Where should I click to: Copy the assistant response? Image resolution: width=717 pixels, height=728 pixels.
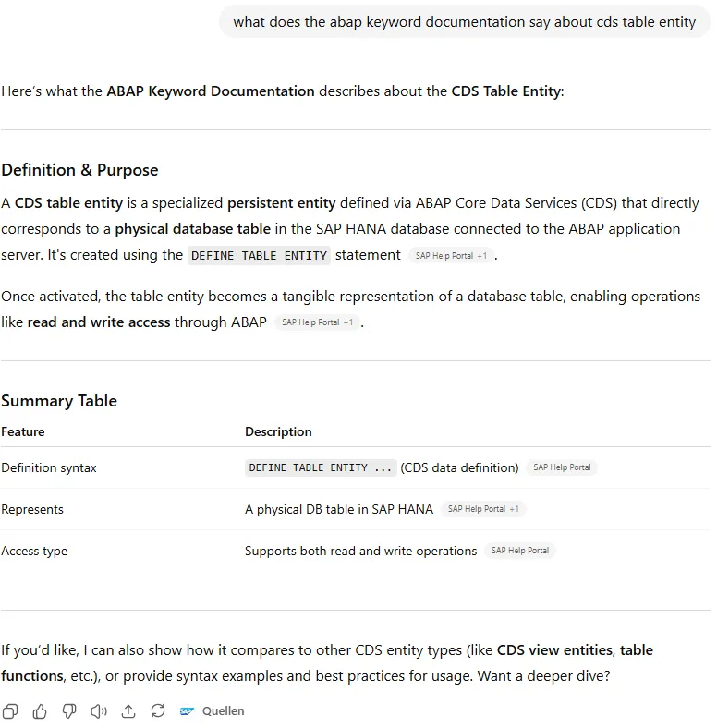coord(10,711)
